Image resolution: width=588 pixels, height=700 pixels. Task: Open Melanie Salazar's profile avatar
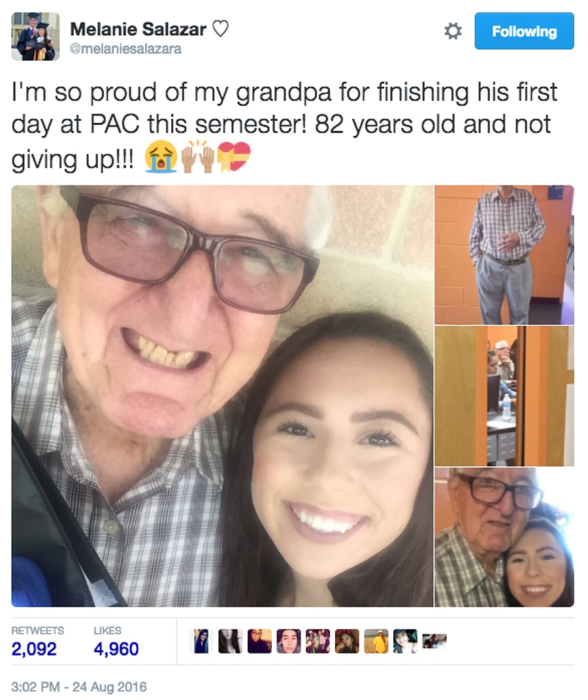pyautogui.click(x=35, y=37)
